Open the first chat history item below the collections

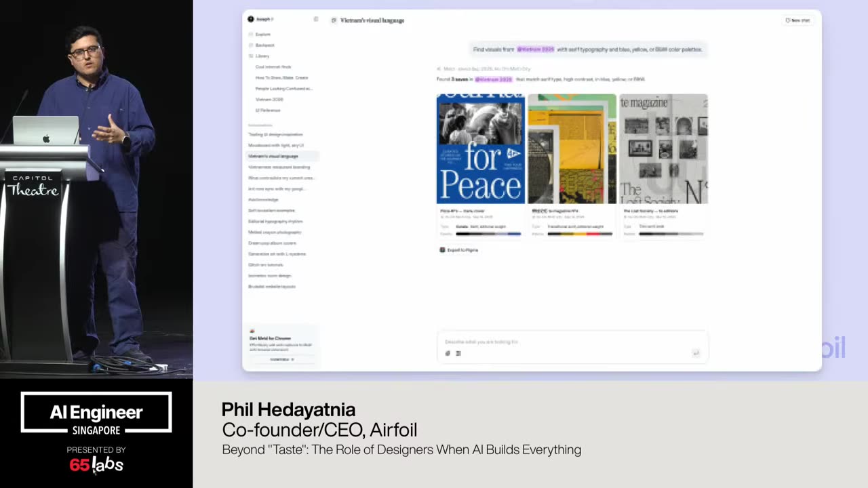[275, 134]
